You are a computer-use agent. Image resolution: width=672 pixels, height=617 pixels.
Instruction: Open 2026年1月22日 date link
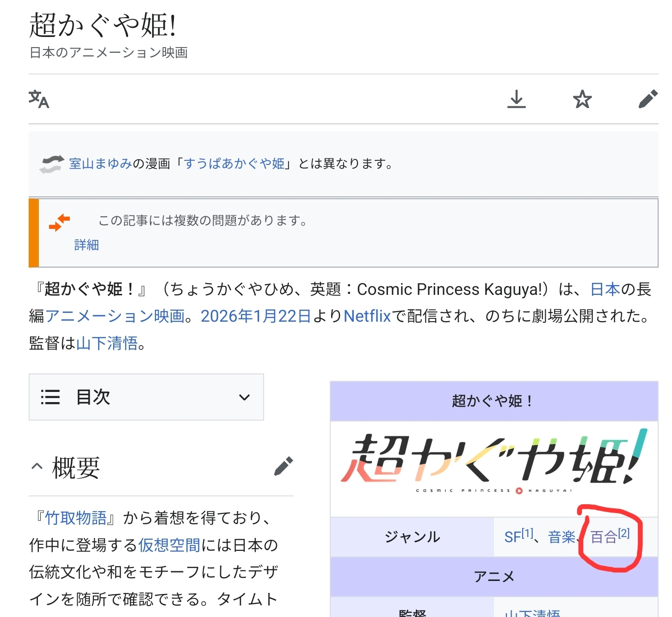[256, 316]
